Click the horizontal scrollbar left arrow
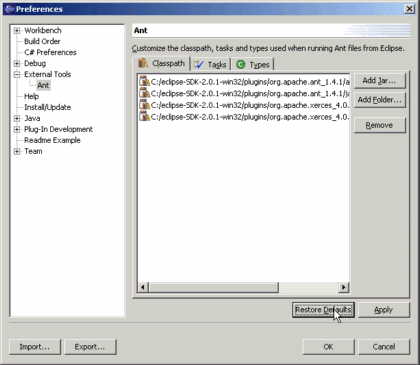Screen dimensions: 420x365 (143, 287)
